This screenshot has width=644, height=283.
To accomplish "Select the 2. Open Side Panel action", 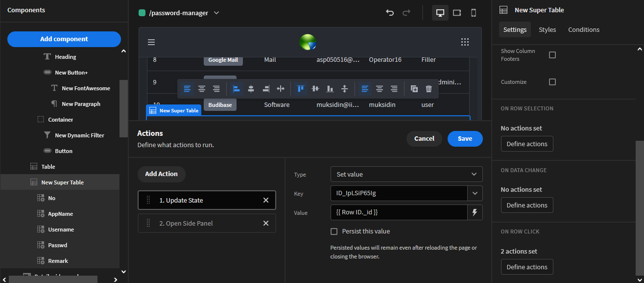I will click(207, 223).
